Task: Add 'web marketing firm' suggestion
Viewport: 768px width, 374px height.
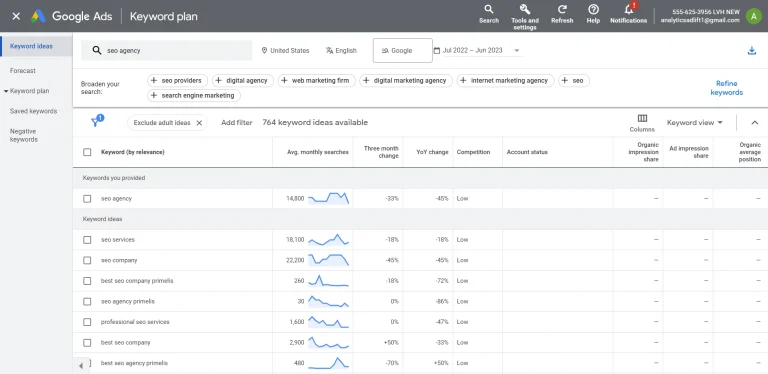Action: tap(316, 80)
